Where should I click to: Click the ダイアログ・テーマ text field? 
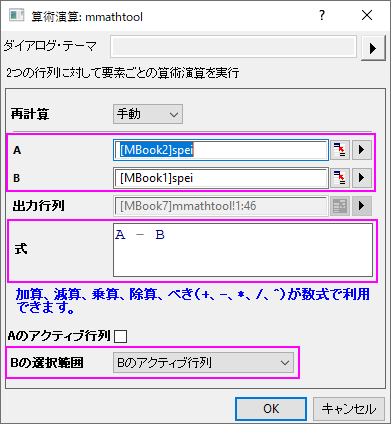point(233,47)
